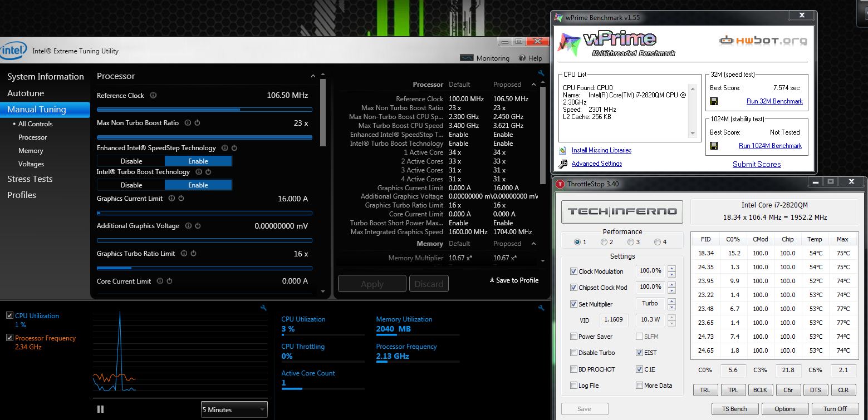Open Profiles section
Screen dimensions: 868x420
point(22,195)
